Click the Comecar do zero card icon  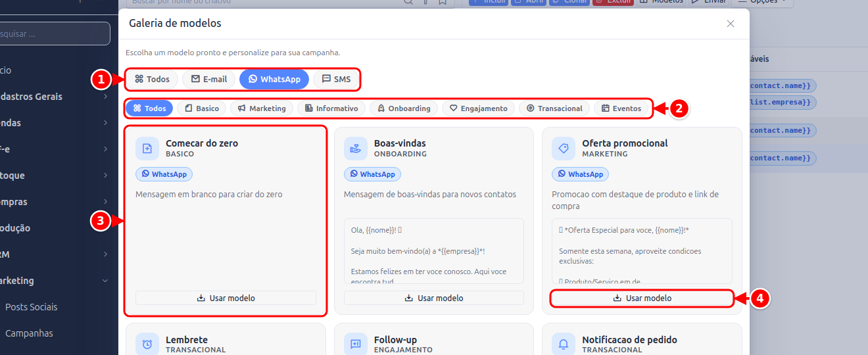(147, 149)
